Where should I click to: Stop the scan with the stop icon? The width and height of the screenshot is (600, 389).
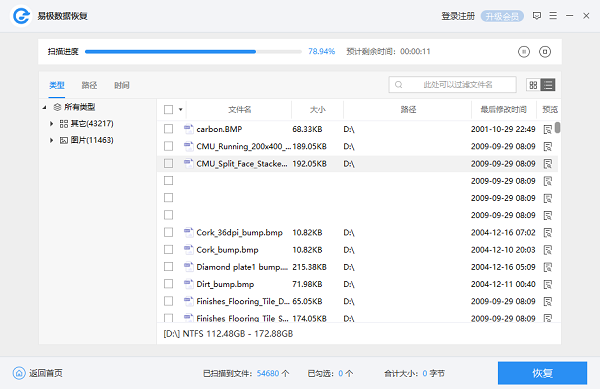coord(545,52)
